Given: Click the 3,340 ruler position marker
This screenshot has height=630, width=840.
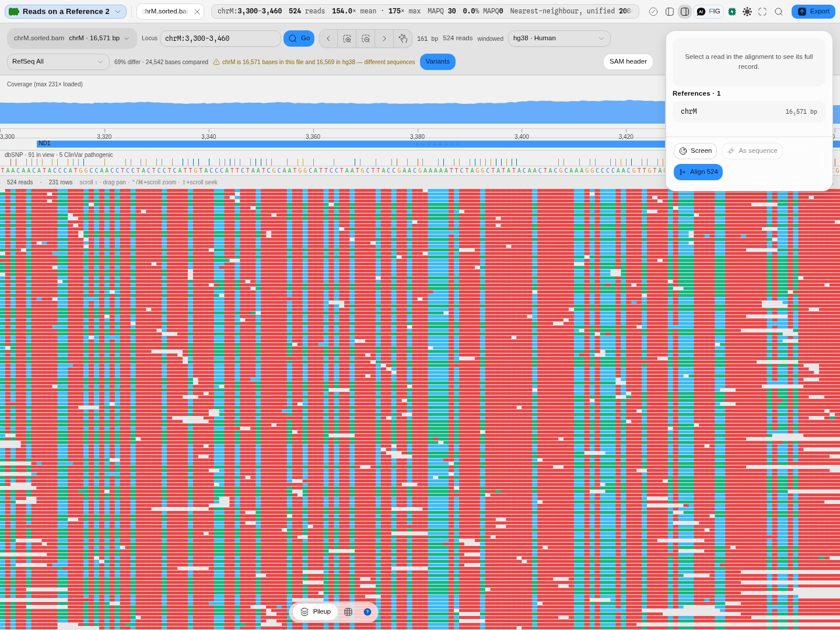Looking at the screenshot, I should pyautogui.click(x=209, y=136).
